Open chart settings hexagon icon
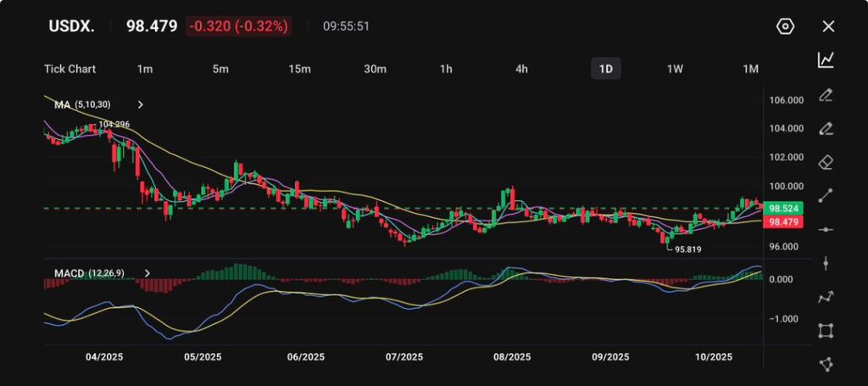Image resolution: width=868 pixels, height=386 pixels. (785, 26)
